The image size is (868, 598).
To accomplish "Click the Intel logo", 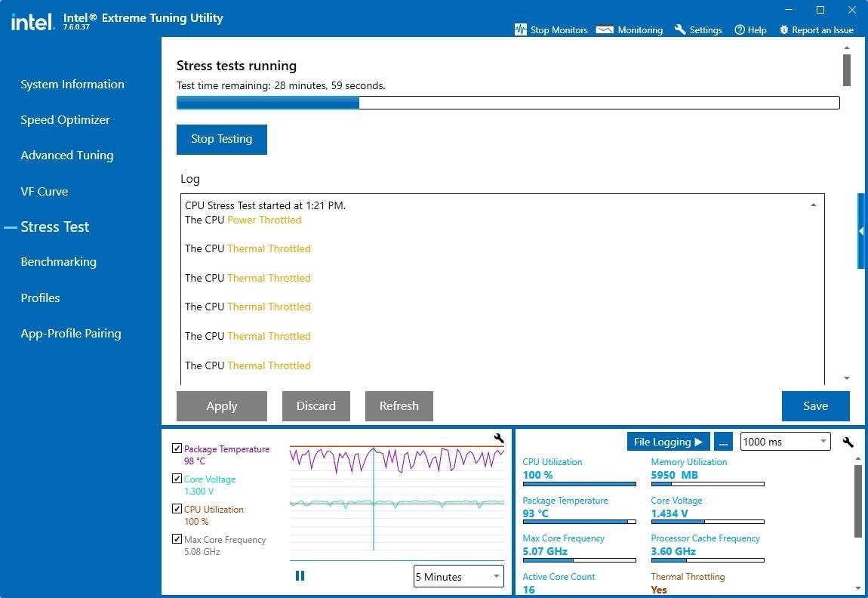I will [32, 22].
